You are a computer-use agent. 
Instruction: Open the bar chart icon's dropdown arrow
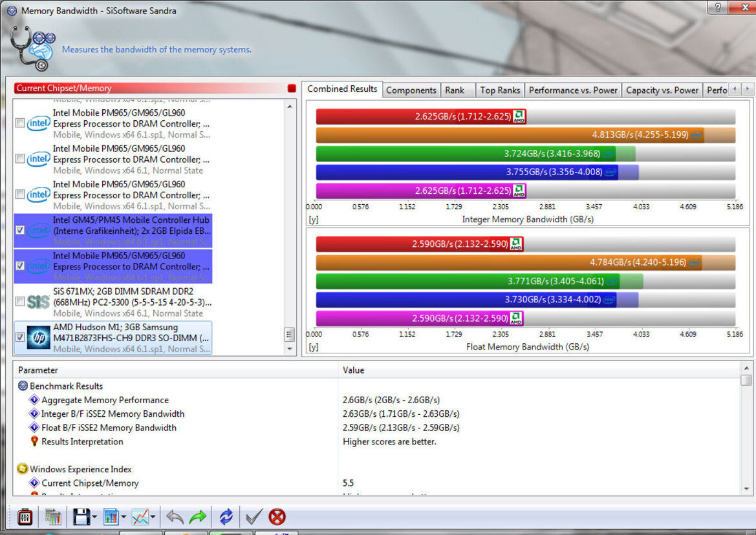[x=124, y=517]
